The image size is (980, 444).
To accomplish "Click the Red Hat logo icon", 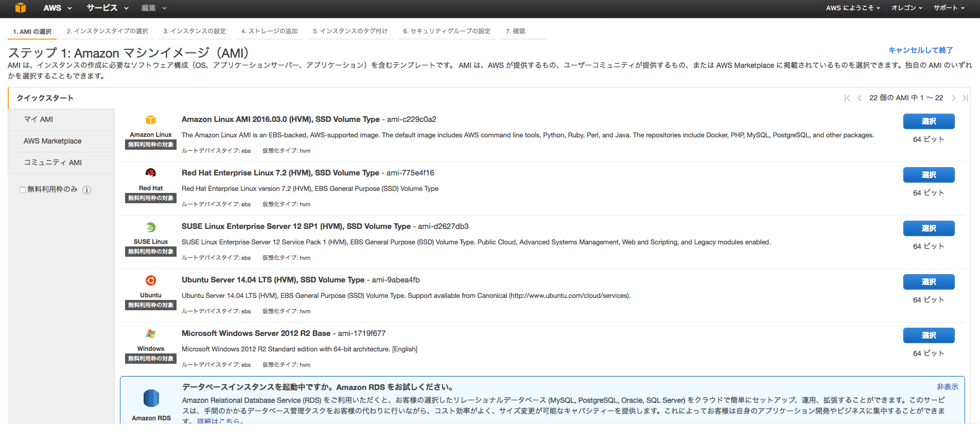I will [151, 173].
